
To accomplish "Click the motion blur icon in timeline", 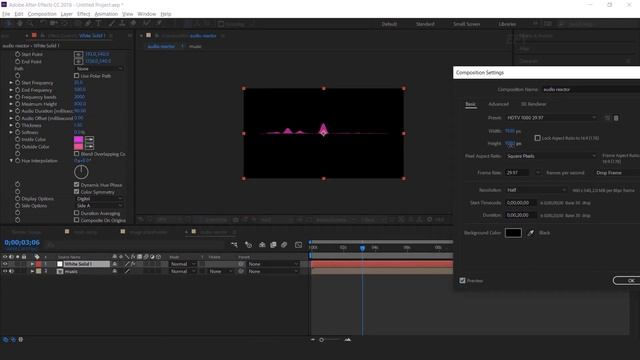I will point(284,244).
